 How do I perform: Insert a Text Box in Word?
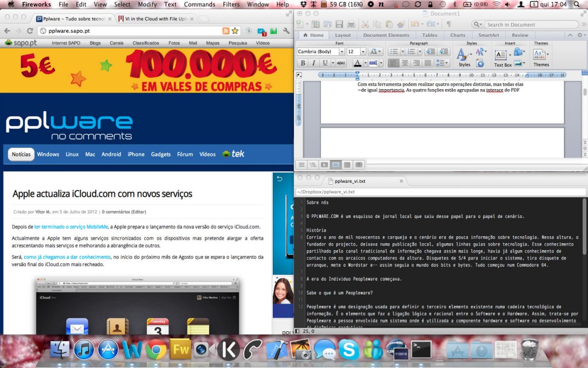click(x=502, y=58)
